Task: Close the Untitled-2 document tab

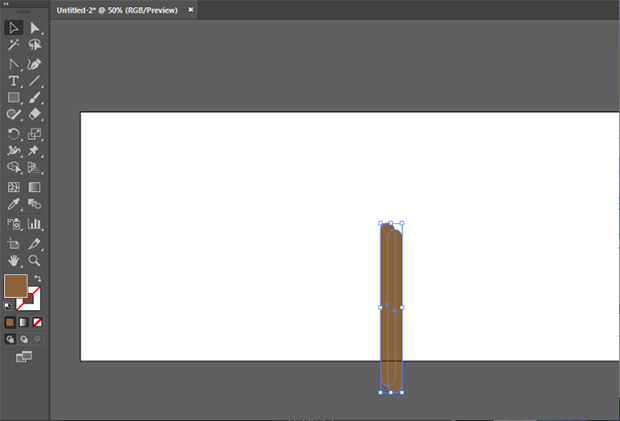Action: pyautogui.click(x=191, y=9)
